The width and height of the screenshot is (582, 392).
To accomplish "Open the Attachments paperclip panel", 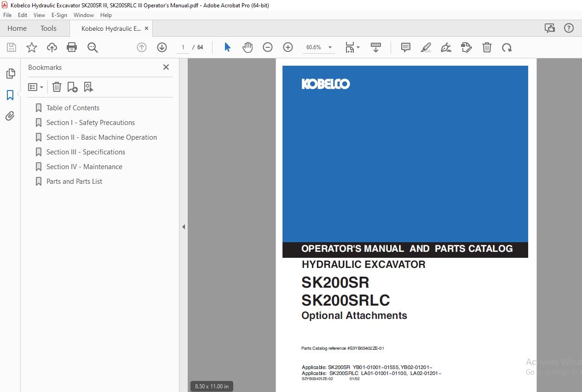I will coord(10,116).
